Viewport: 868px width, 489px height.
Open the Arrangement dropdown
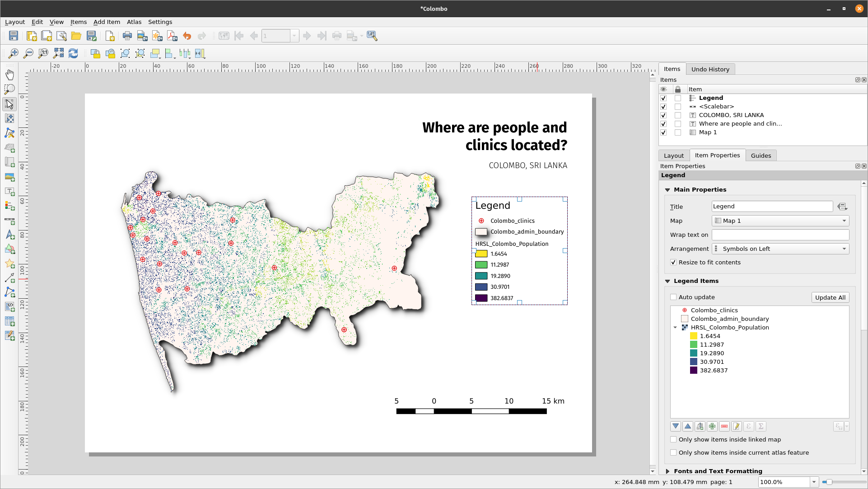780,249
